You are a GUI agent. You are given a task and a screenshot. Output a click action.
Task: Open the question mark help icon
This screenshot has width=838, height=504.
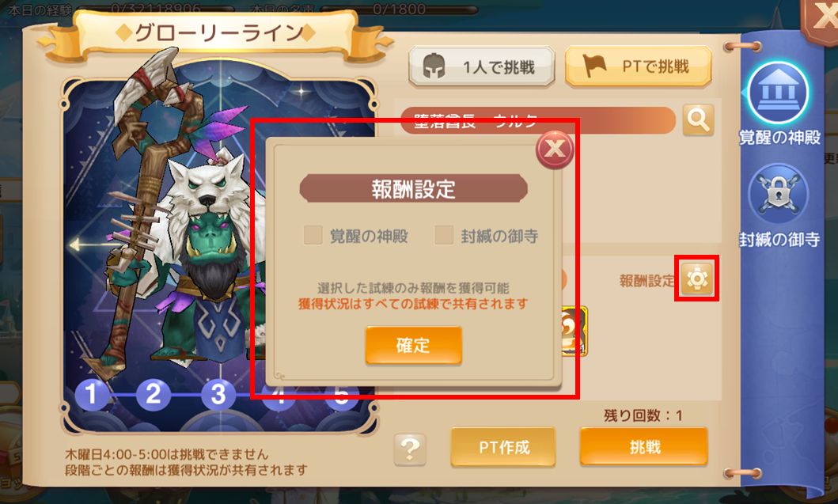[x=410, y=449]
